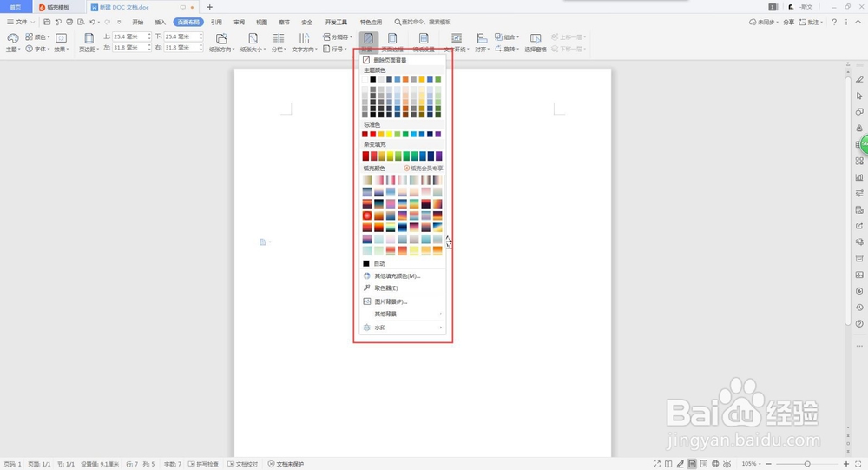This screenshot has width=868, height=470.
Task: Click the fullscreen icon in status bar
Action: coord(656,464)
